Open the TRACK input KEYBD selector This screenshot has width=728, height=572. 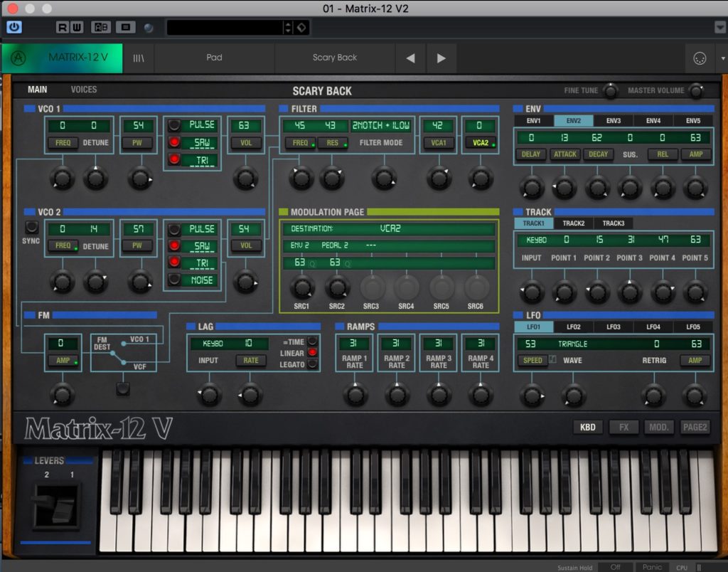point(536,240)
